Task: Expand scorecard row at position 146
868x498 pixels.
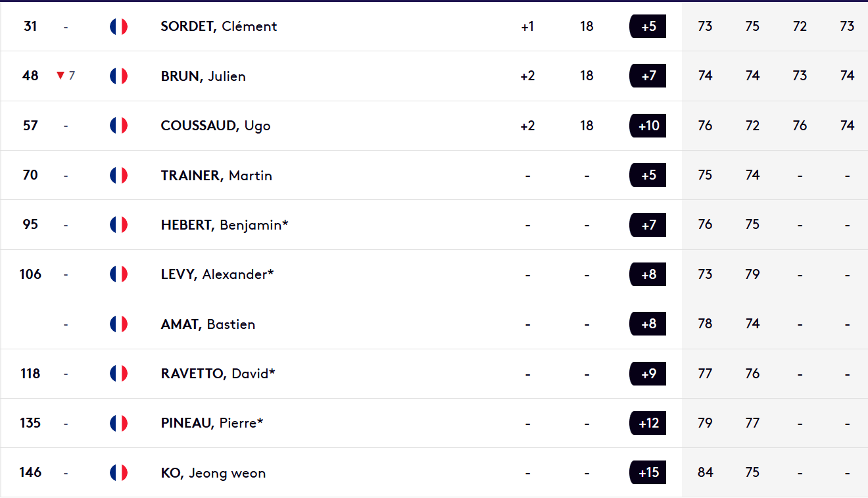Action: coord(434,472)
